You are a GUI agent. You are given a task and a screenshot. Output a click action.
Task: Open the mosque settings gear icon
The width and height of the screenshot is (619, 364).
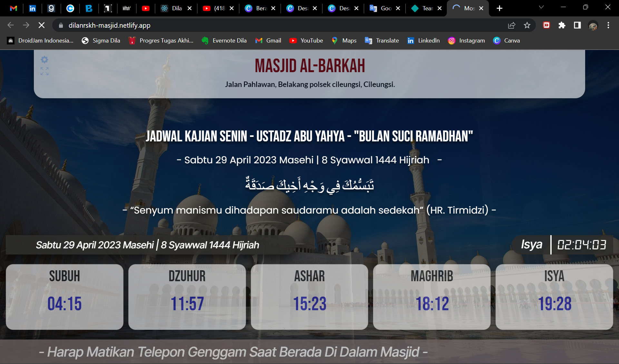pos(44,60)
